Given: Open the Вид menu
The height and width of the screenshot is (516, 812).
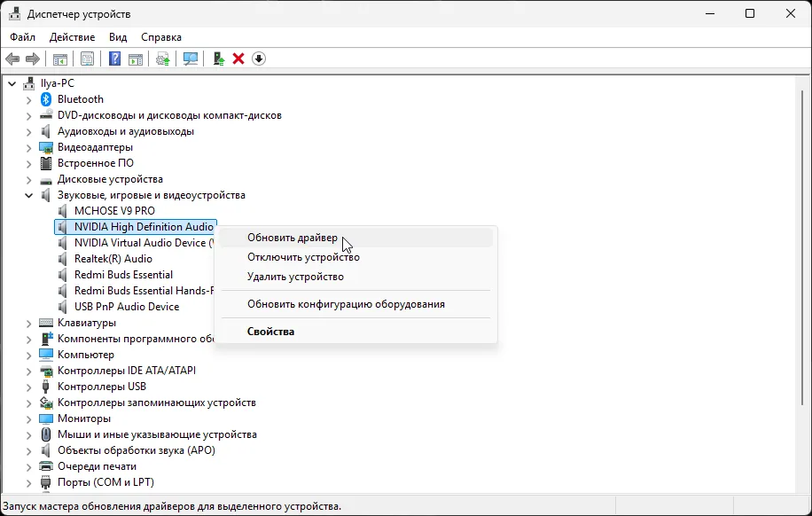Looking at the screenshot, I should pyautogui.click(x=118, y=37).
